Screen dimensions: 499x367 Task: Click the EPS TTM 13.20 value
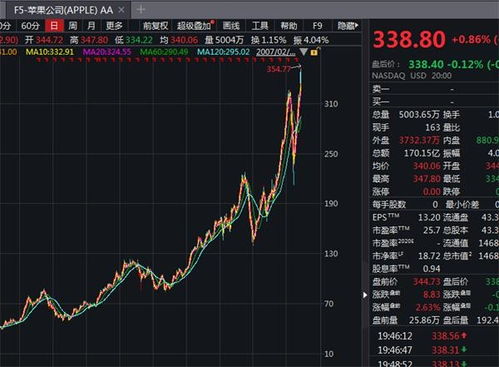(429, 218)
